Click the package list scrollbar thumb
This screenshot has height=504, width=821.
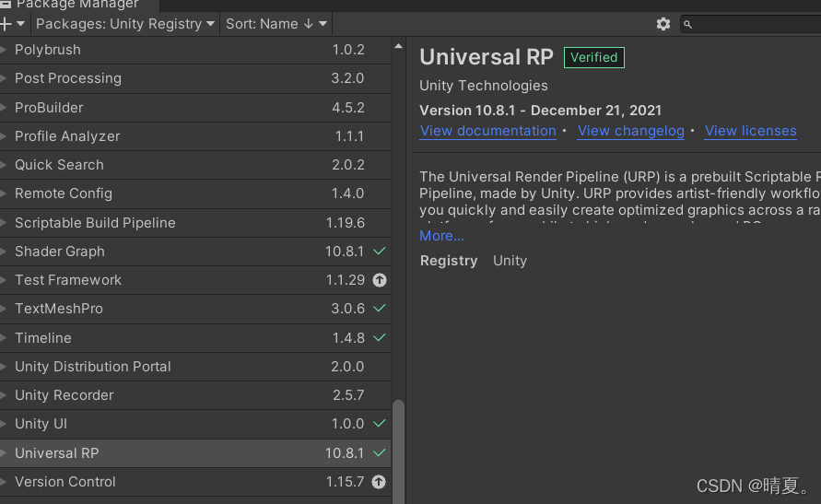(398, 451)
